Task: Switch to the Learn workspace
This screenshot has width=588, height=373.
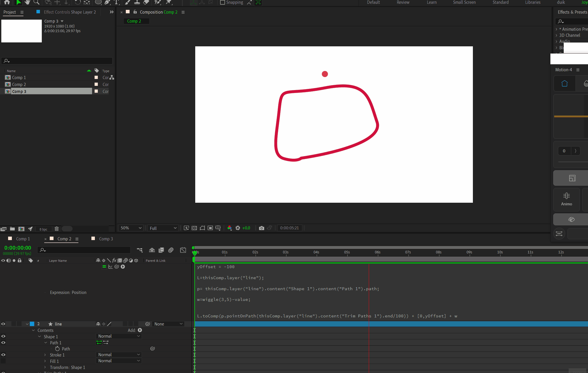Action: 432,2
